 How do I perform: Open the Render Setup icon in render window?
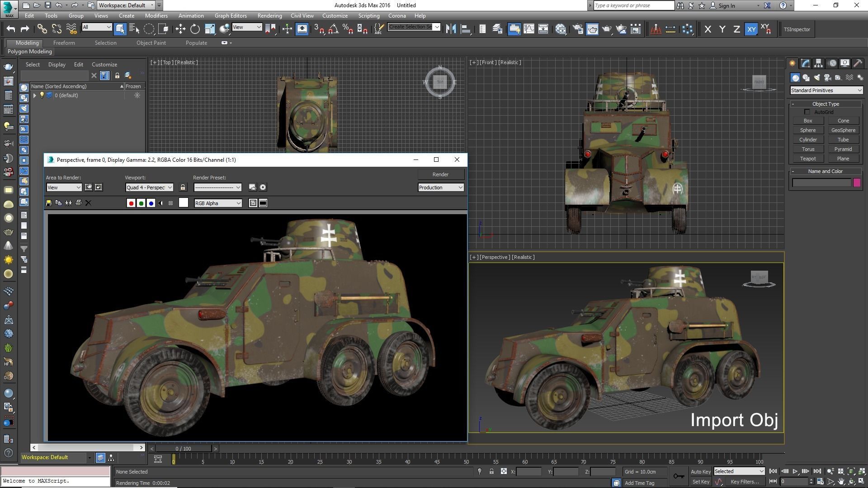tap(253, 188)
